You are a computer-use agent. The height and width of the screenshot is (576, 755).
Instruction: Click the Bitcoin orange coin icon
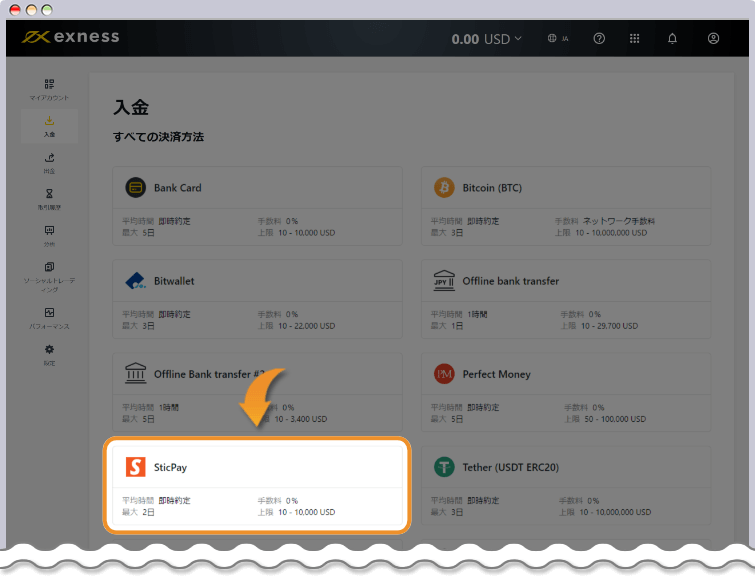coord(444,187)
